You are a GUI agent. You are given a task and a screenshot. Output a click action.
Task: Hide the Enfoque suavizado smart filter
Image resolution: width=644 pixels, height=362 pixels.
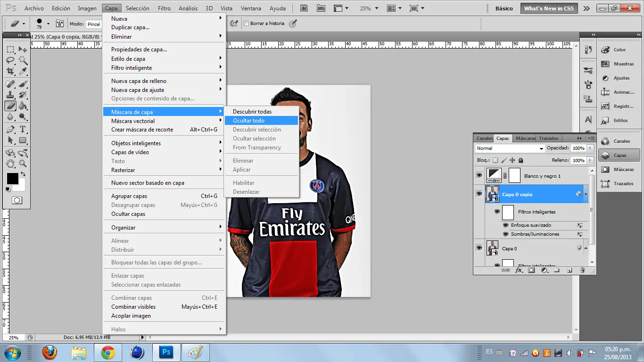(x=505, y=225)
